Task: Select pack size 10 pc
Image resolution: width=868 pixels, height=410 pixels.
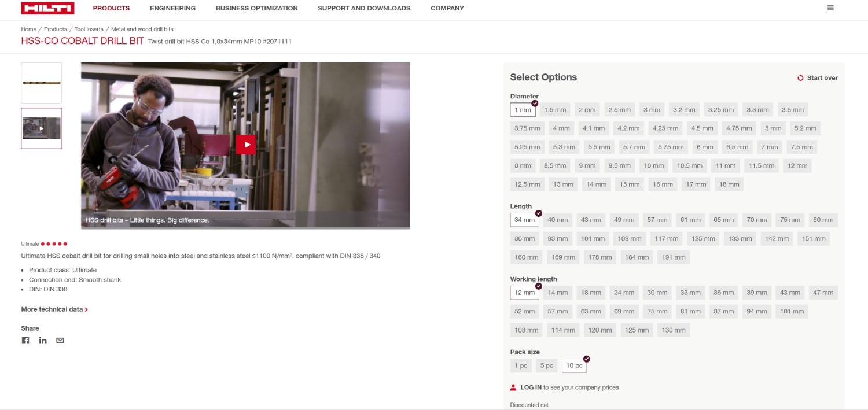Action: (575, 365)
